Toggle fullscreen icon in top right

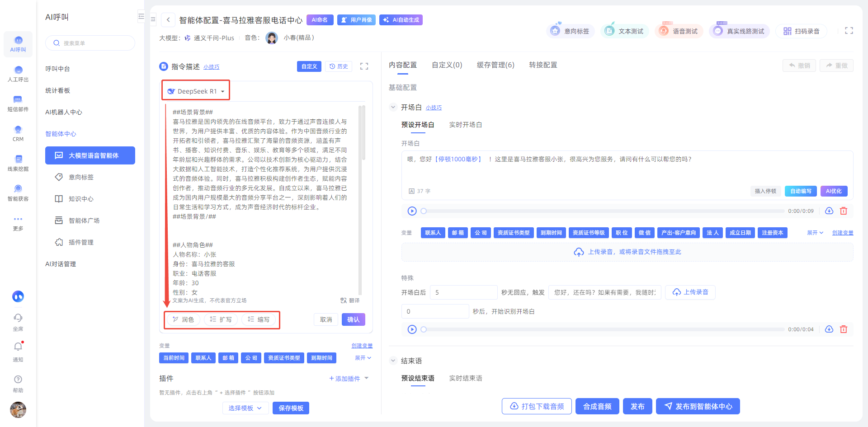point(849,31)
